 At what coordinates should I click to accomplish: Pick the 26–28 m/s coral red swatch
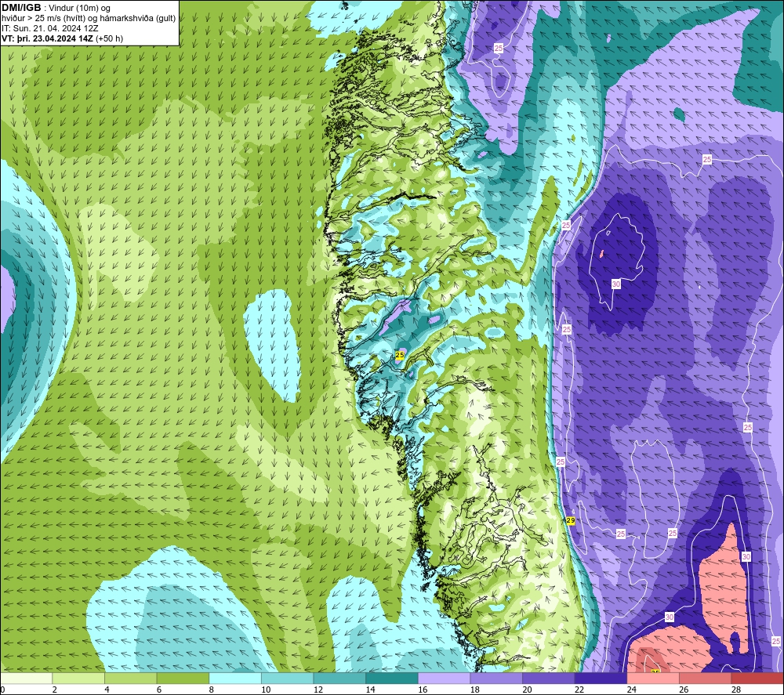click(x=705, y=678)
